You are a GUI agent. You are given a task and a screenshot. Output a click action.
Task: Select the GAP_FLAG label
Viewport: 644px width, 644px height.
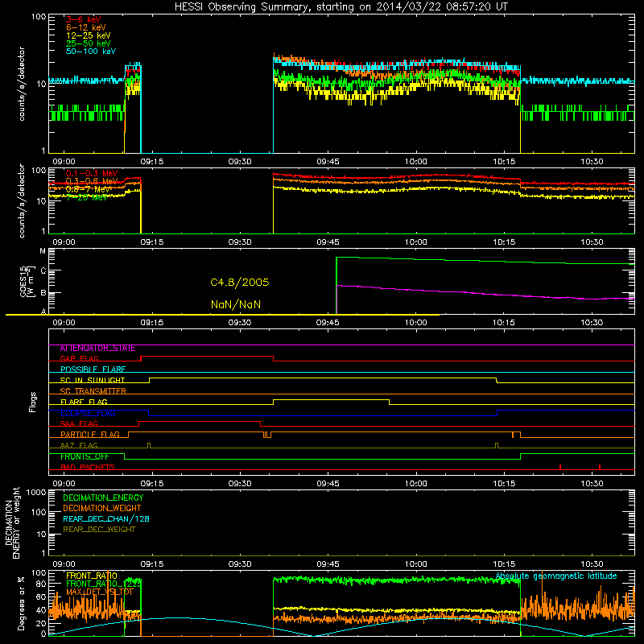[x=79, y=358]
